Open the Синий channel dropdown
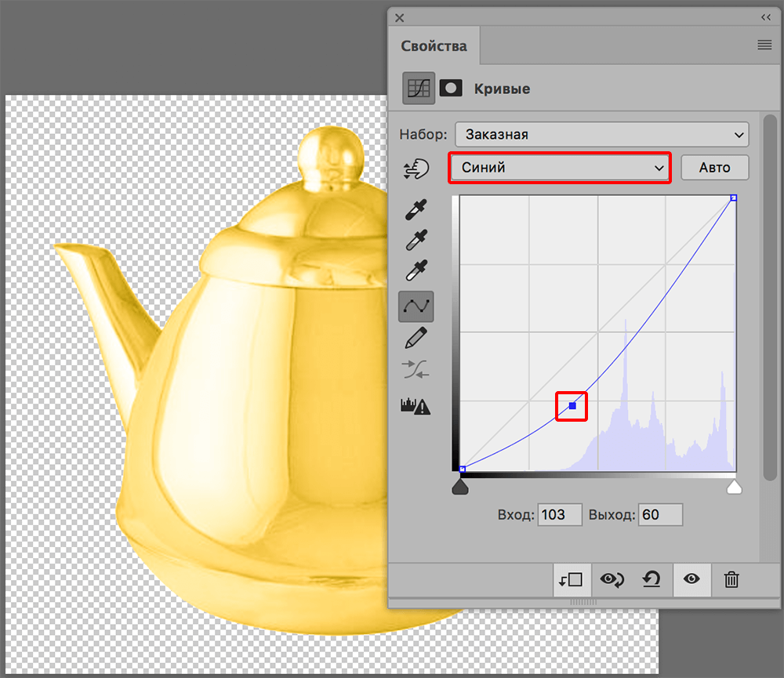The image size is (784, 678). [560, 168]
